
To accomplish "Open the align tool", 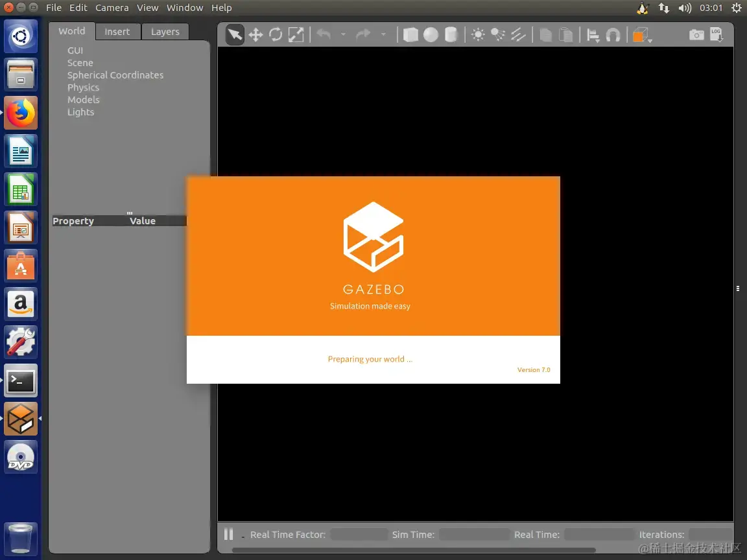I will [593, 35].
